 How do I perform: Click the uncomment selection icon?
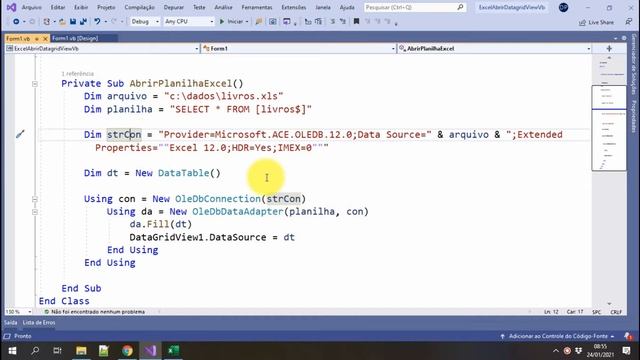[x=343, y=21]
